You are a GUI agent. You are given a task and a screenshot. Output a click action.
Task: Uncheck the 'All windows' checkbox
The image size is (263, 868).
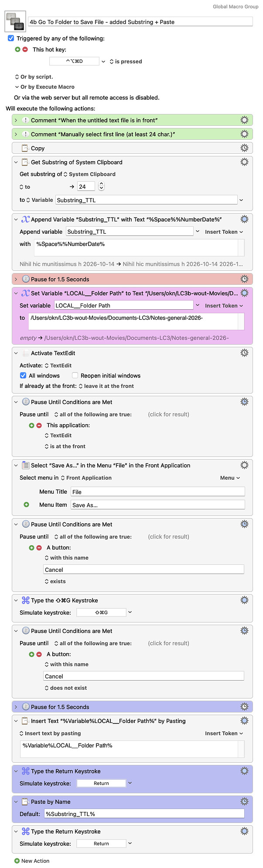23,375
